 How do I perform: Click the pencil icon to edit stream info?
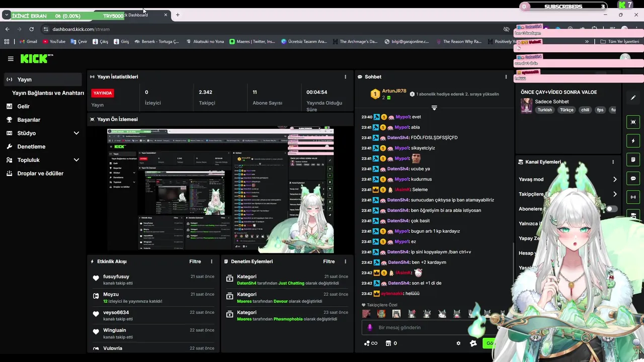[633, 98]
